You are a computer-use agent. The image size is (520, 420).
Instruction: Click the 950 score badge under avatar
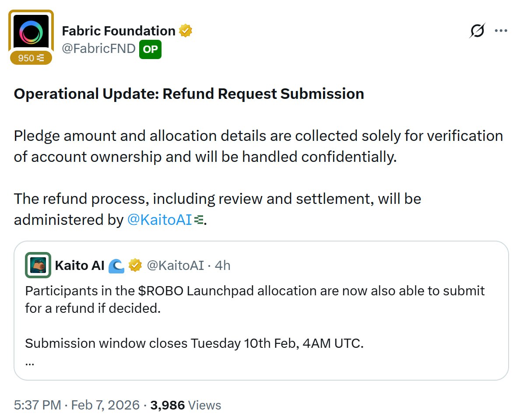pyautogui.click(x=31, y=58)
